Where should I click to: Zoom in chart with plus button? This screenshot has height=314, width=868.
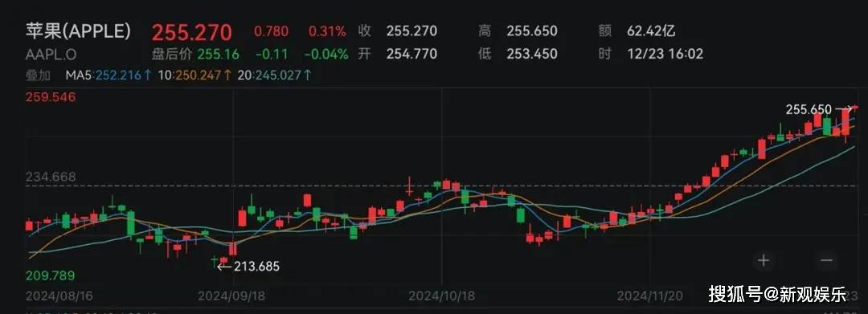[x=764, y=260]
